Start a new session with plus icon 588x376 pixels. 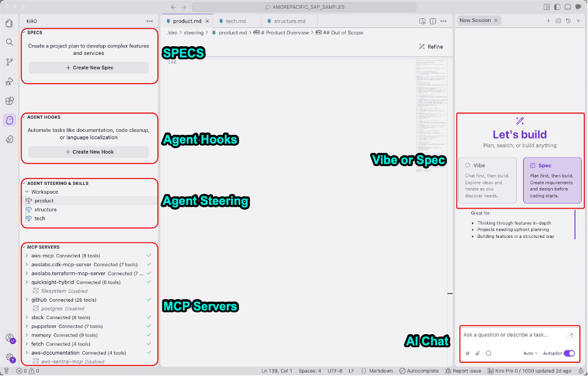549,21
